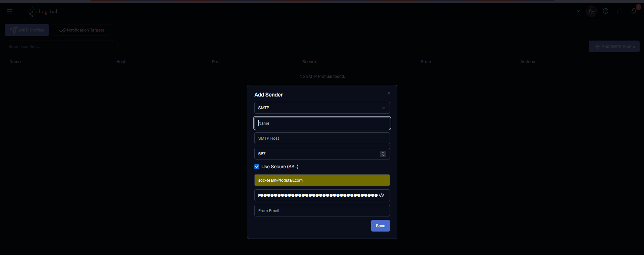
Task: Open the notifications bell
Action: (x=634, y=11)
